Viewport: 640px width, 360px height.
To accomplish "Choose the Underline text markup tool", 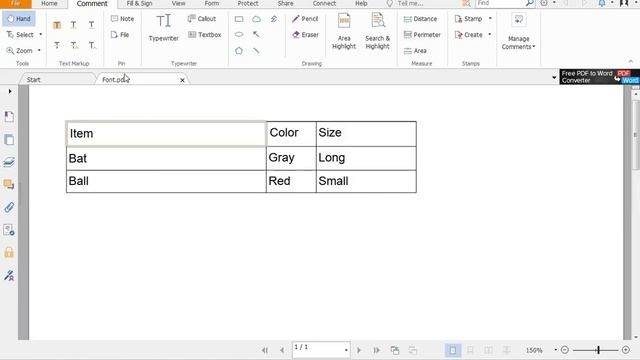I will (x=91, y=25).
